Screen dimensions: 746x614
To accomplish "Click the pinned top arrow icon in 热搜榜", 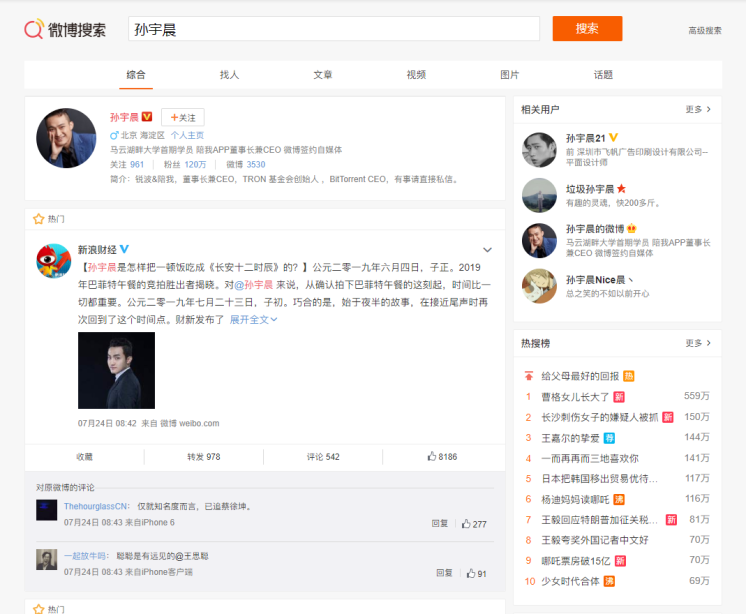I will click(x=529, y=376).
